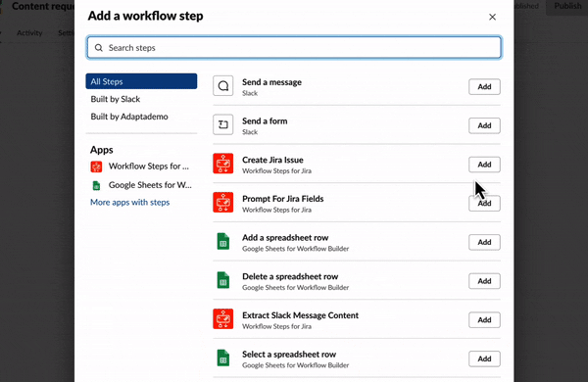
Task: Open the Activity tab in background page
Action: [x=29, y=33]
